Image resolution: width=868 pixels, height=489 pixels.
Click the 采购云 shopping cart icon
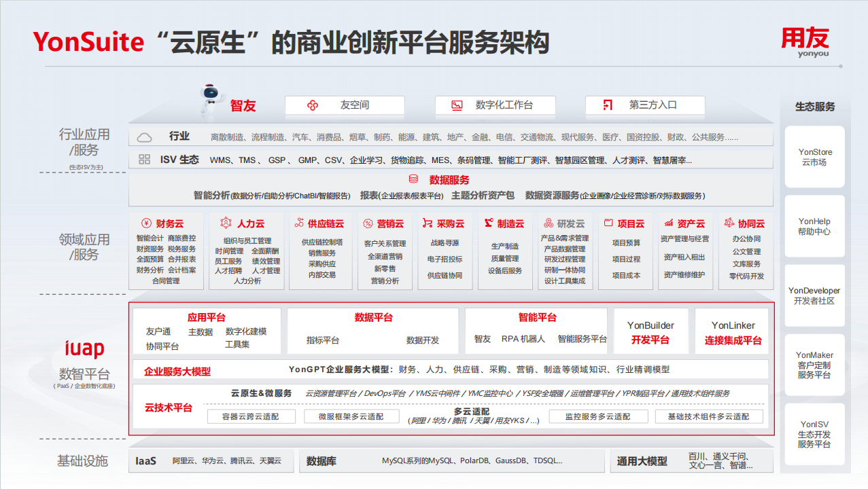[427, 223]
